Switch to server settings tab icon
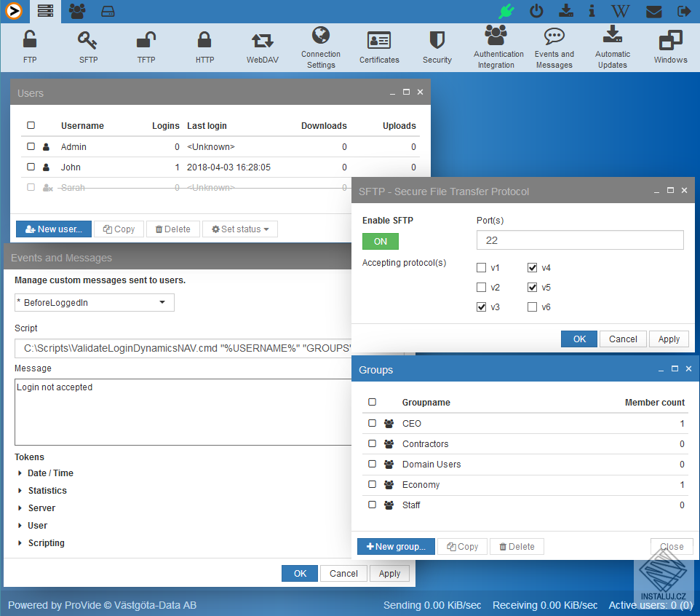 (45, 11)
